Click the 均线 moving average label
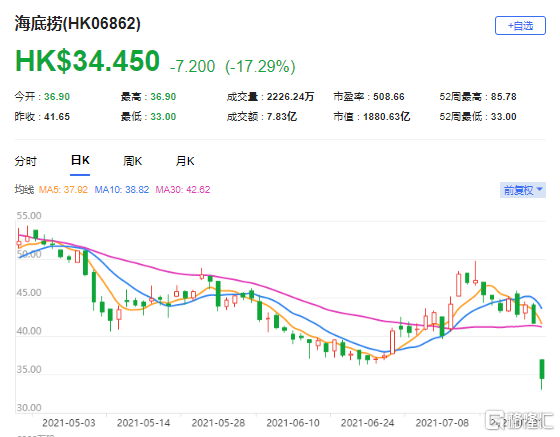The width and height of the screenshot is (560, 437). point(24,190)
